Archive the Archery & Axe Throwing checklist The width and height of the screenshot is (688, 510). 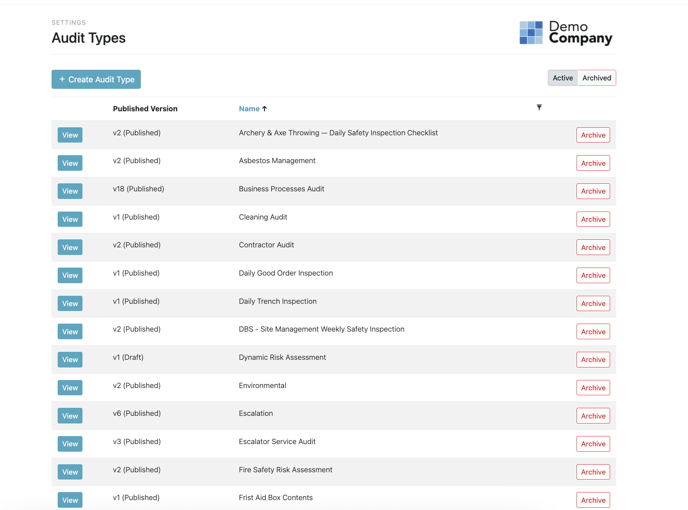(593, 135)
